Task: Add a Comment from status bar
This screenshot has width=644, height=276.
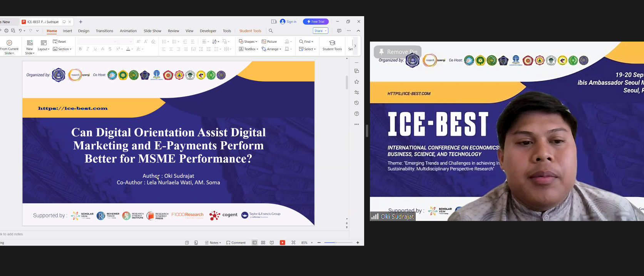Action: pos(236,243)
